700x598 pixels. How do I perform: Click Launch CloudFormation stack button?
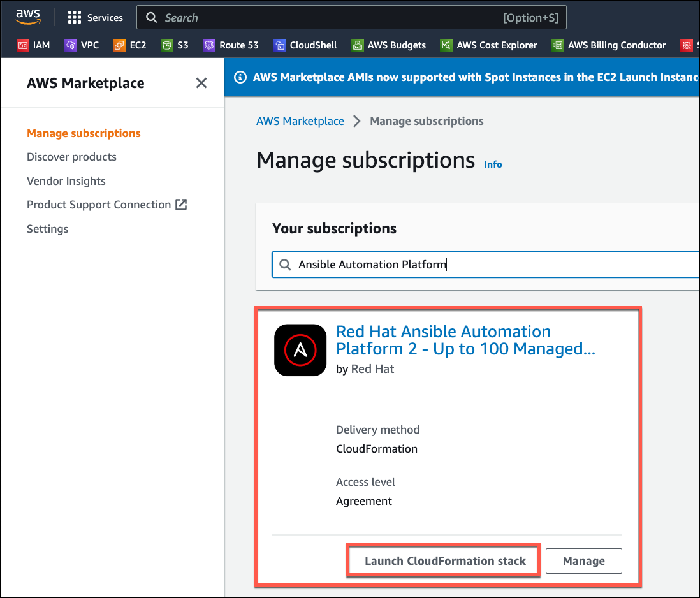coord(444,561)
